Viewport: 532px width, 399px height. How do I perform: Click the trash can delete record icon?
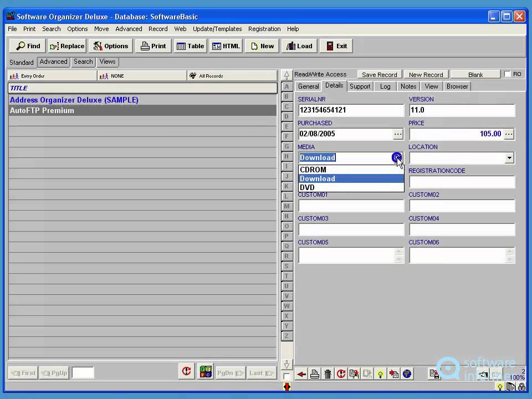pyautogui.click(x=328, y=374)
